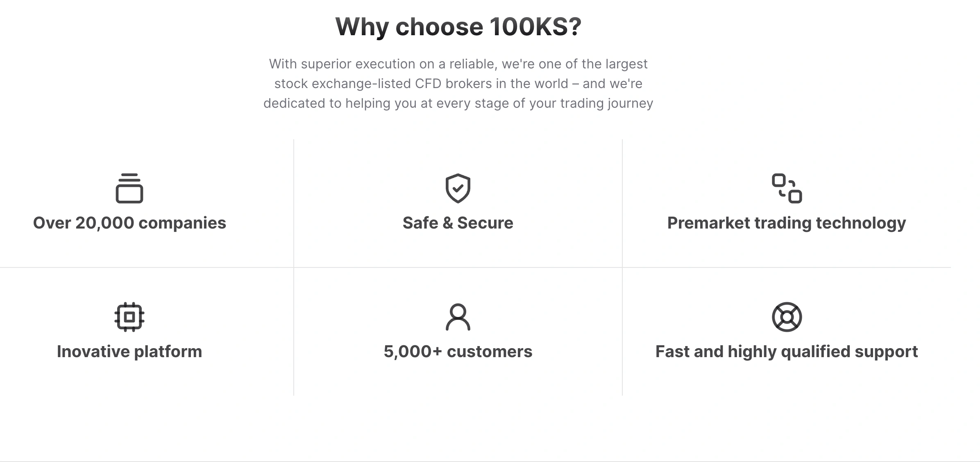Click the 'Why choose 100KS?' heading

click(458, 27)
